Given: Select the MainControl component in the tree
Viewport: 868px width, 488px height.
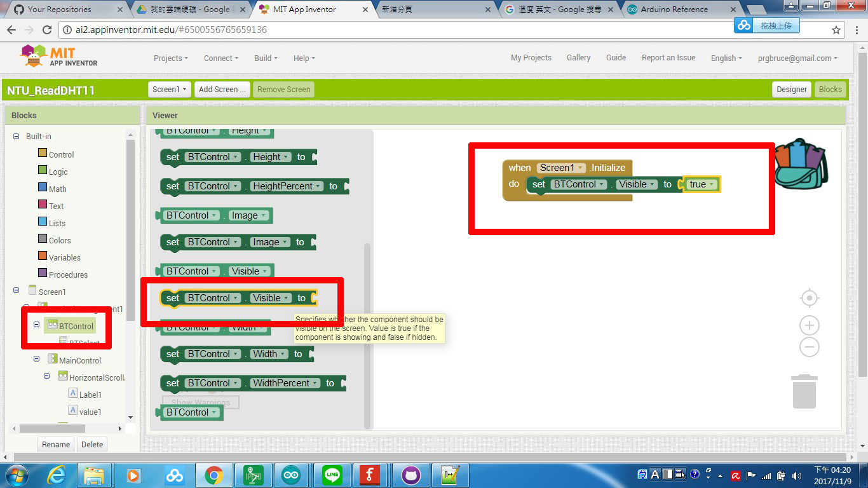Looking at the screenshot, I should [x=80, y=360].
